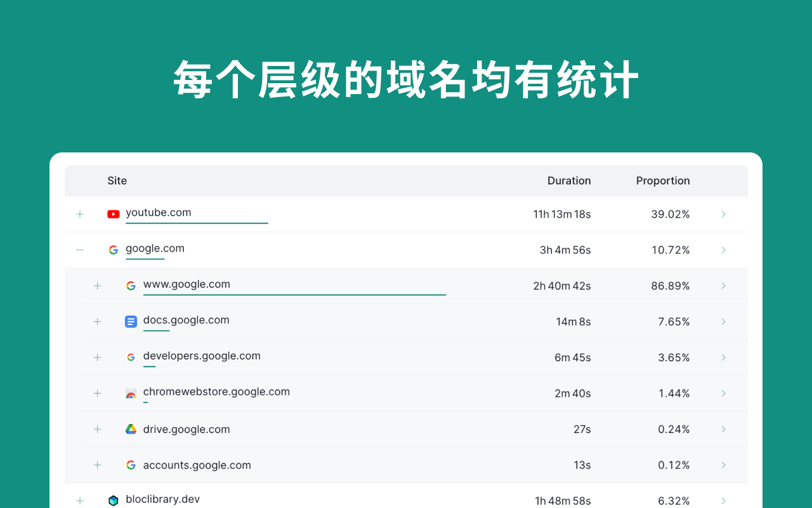Screen dimensions: 812x508
Task: Collapse the google.com subdomain list
Action: (x=80, y=250)
